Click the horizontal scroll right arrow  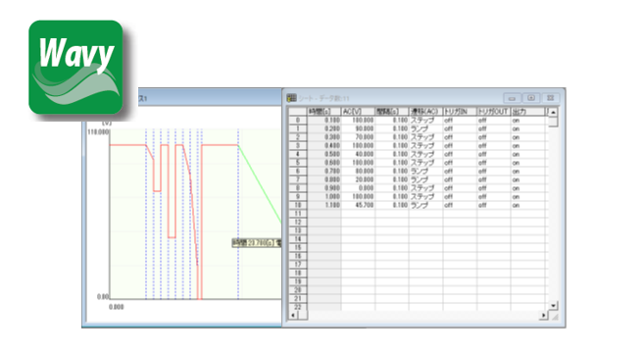pos(543,315)
